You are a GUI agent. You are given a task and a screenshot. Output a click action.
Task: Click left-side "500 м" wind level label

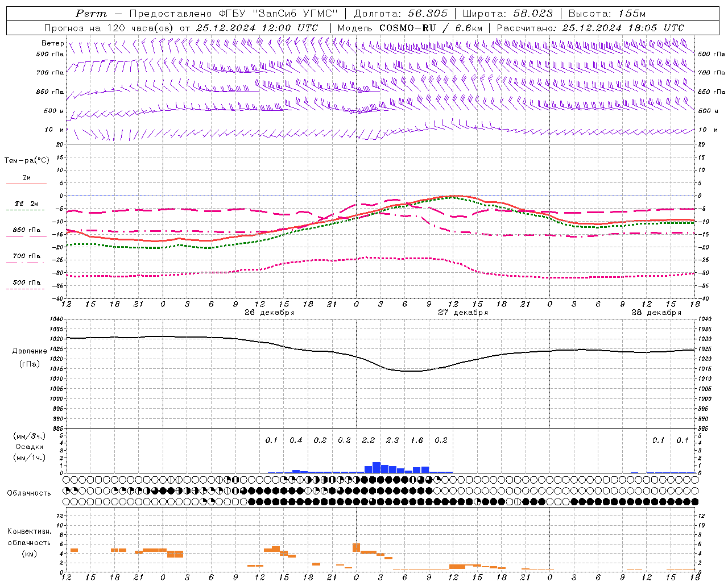pyautogui.click(x=54, y=111)
